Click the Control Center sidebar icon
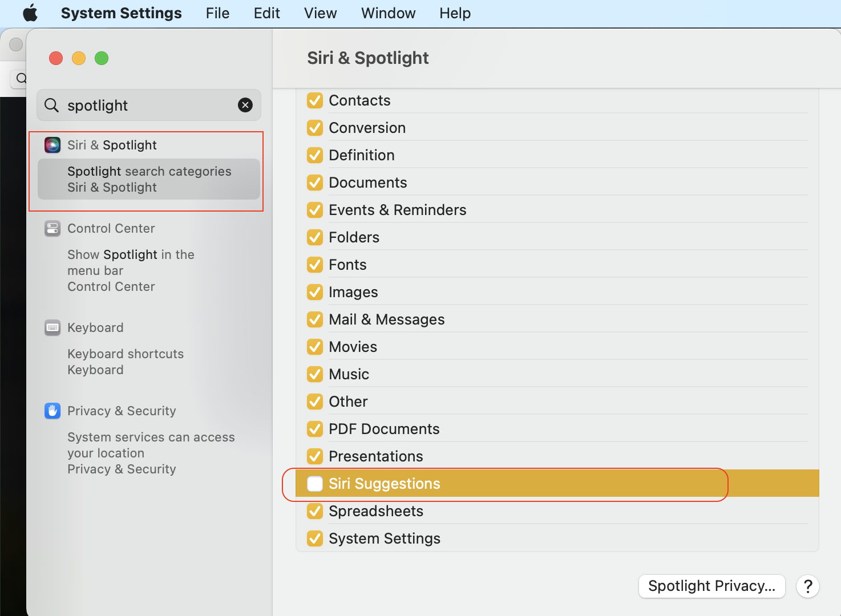The image size is (841, 616). click(x=52, y=229)
